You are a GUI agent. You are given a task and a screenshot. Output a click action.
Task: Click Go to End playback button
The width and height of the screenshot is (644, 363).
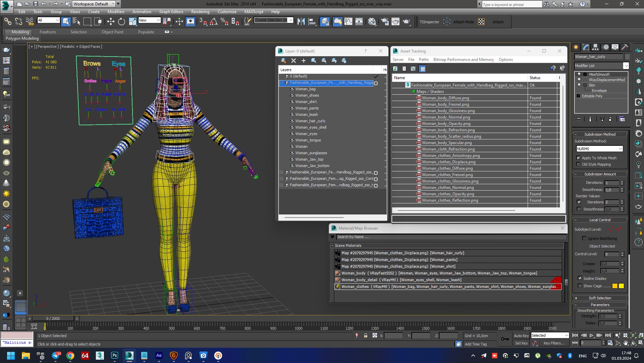pos(608,335)
